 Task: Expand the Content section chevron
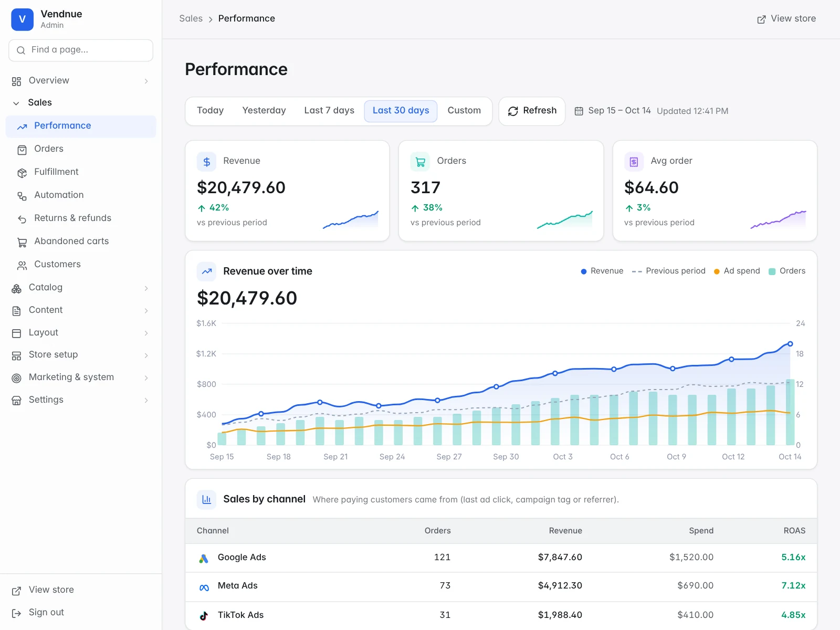pos(146,311)
